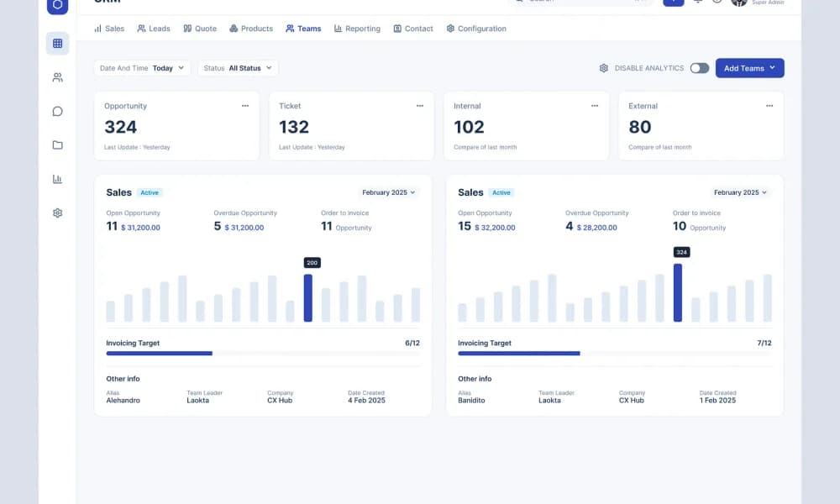This screenshot has height=504, width=840.
Task: Switch to the Quote tab
Action: (200, 29)
